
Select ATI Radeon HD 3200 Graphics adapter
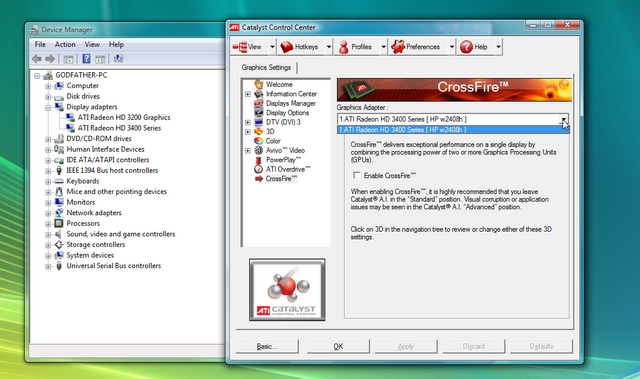124,117
